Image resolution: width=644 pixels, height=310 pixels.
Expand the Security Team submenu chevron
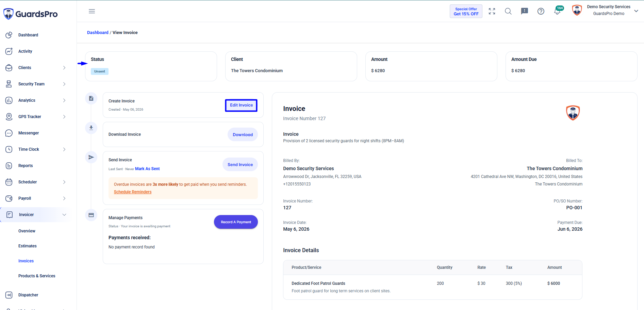click(64, 84)
